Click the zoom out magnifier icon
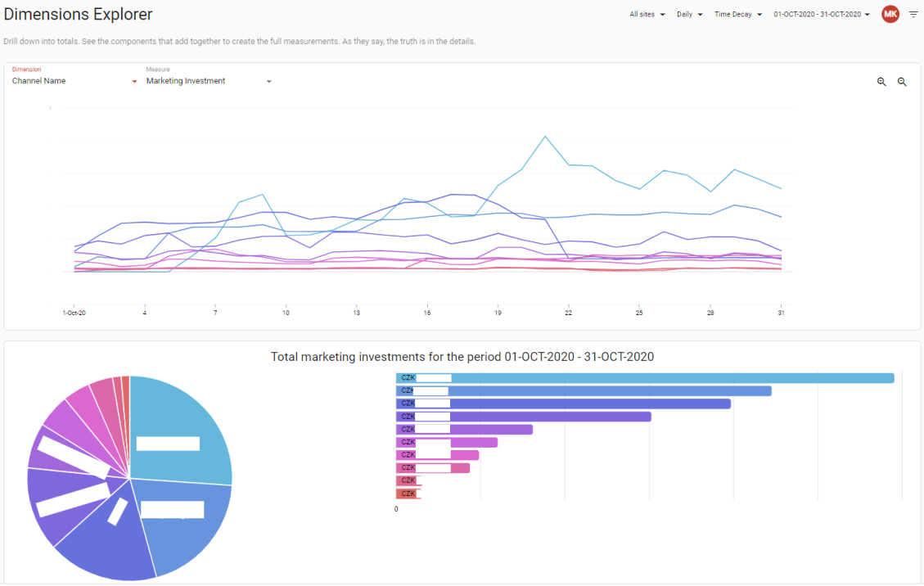This screenshot has width=924, height=586. pyautogui.click(x=902, y=82)
